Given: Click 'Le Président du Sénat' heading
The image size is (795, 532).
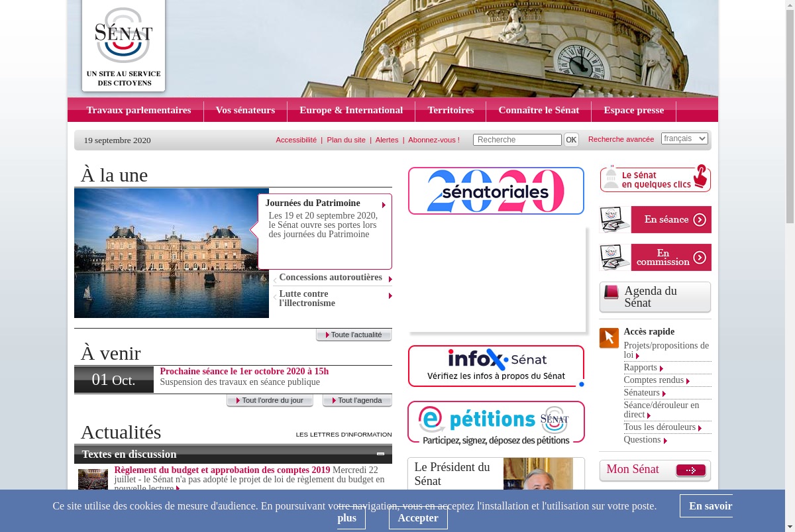Looking at the screenshot, I should [452, 474].
